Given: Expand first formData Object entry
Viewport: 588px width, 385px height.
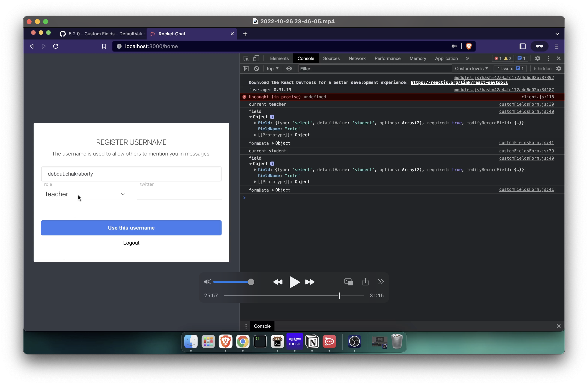Looking at the screenshot, I should 273,143.
